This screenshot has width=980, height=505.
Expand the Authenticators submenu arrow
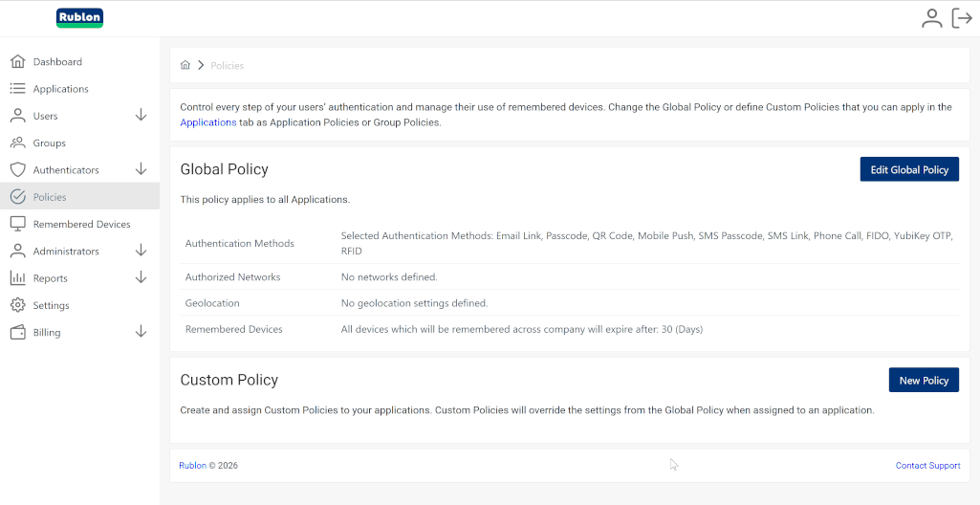141,169
